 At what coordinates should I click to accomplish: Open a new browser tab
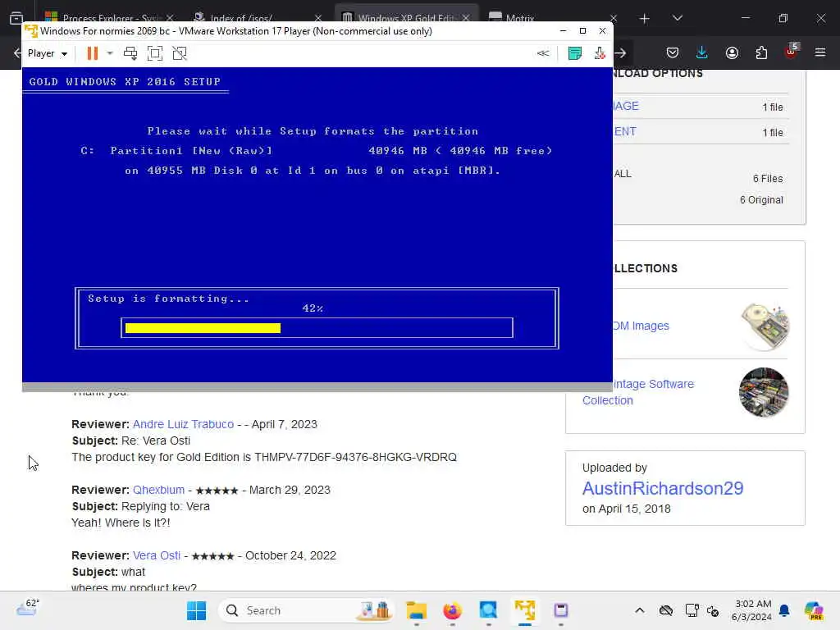(x=645, y=19)
